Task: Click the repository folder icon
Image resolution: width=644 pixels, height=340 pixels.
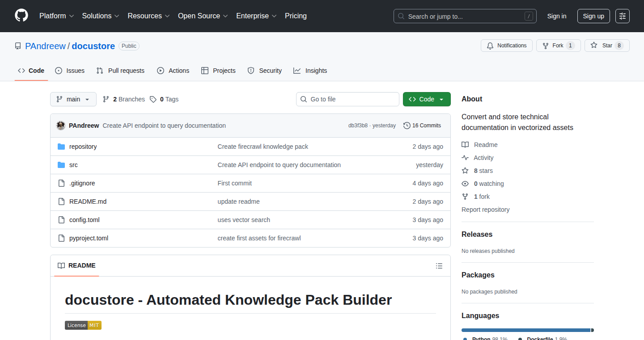Action: (61, 147)
